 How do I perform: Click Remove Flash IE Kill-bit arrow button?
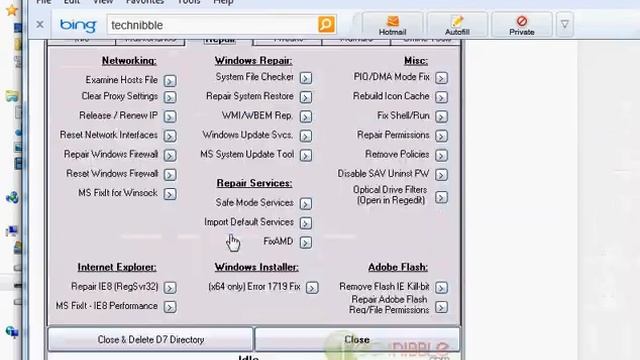coord(441,287)
